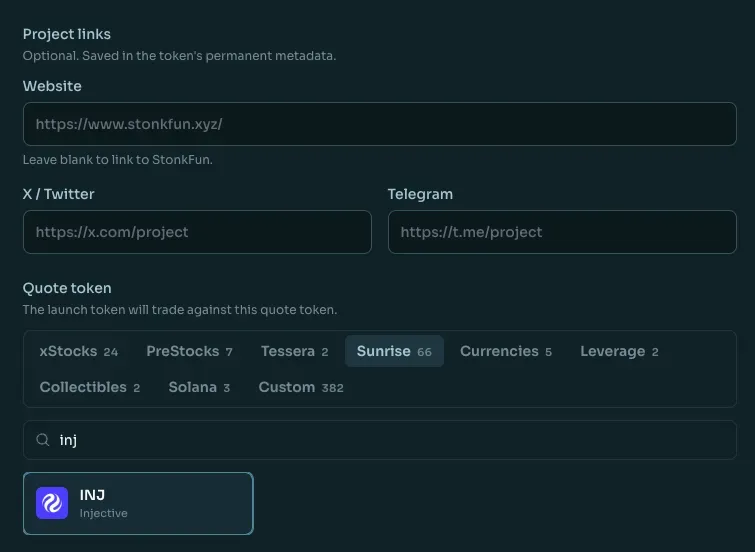Open the Custom tab
This screenshot has width=755, height=552.
(x=301, y=387)
